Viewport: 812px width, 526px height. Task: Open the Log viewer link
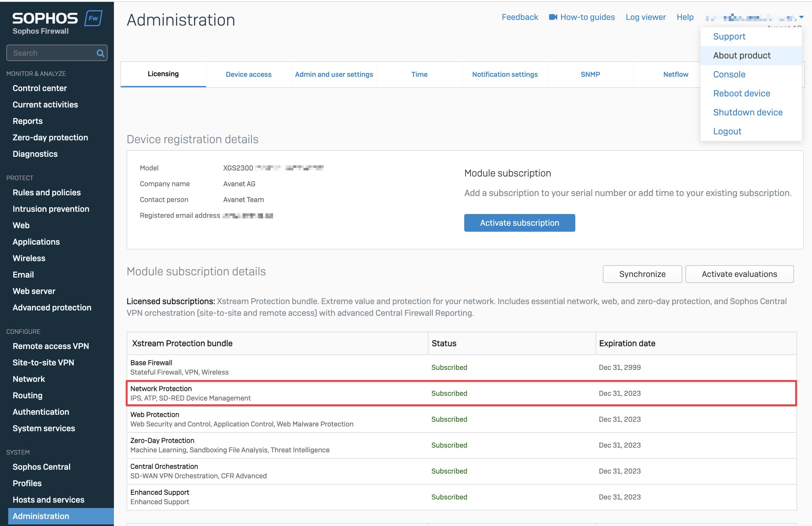pos(646,17)
